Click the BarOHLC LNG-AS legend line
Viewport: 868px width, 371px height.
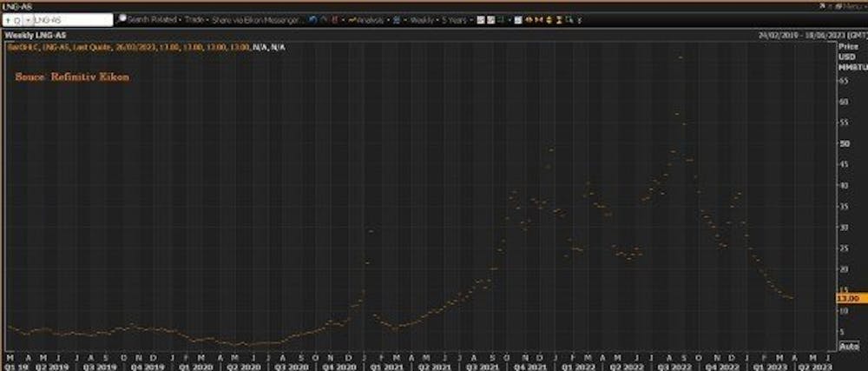[x=146, y=47]
